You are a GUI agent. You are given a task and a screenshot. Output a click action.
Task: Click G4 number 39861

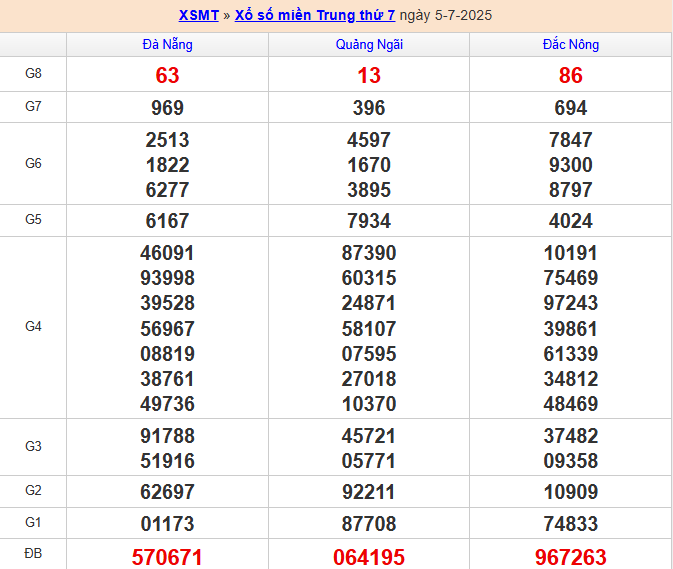(x=571, y=329)
